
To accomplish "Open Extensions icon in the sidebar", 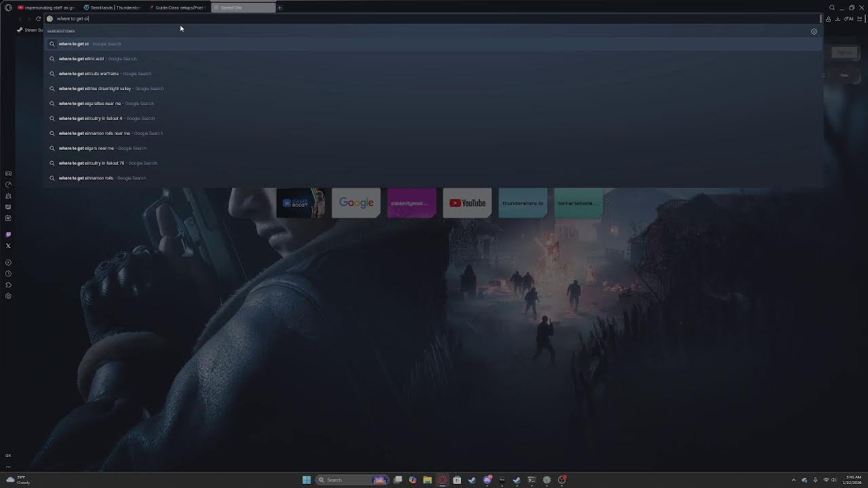I will pyautogui.click(x=8, y=285).
